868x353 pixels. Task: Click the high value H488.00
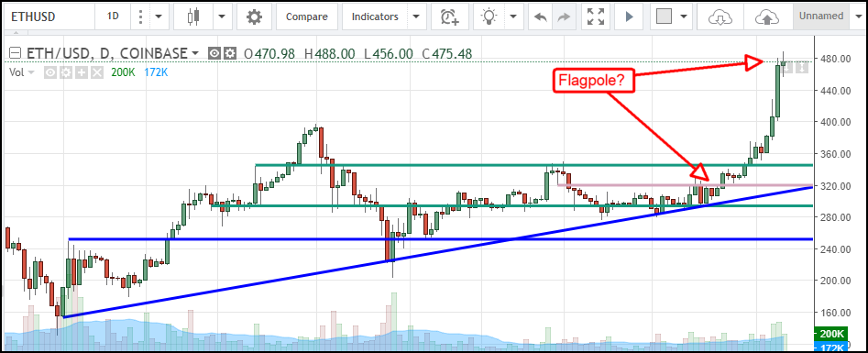tap(329, 54)
